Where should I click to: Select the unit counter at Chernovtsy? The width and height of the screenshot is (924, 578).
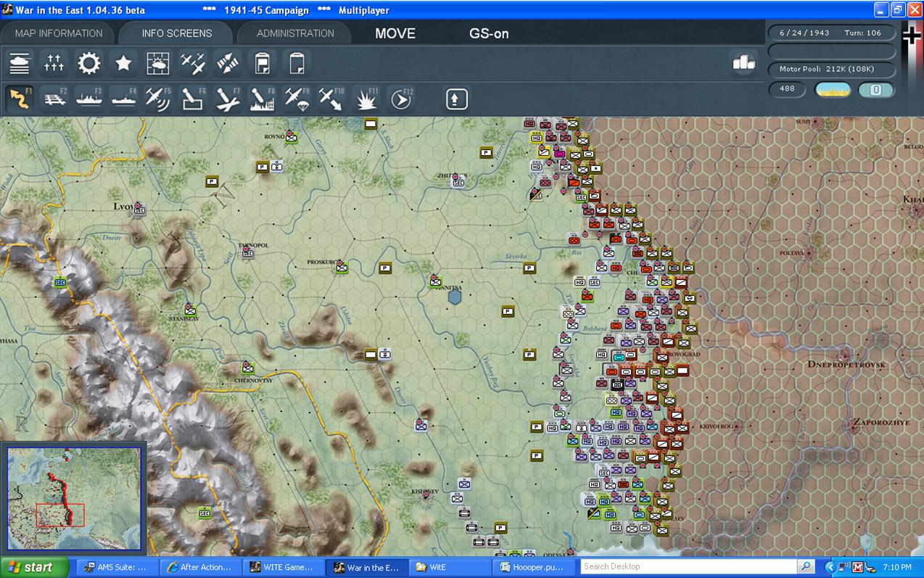(x=247, y=368)
